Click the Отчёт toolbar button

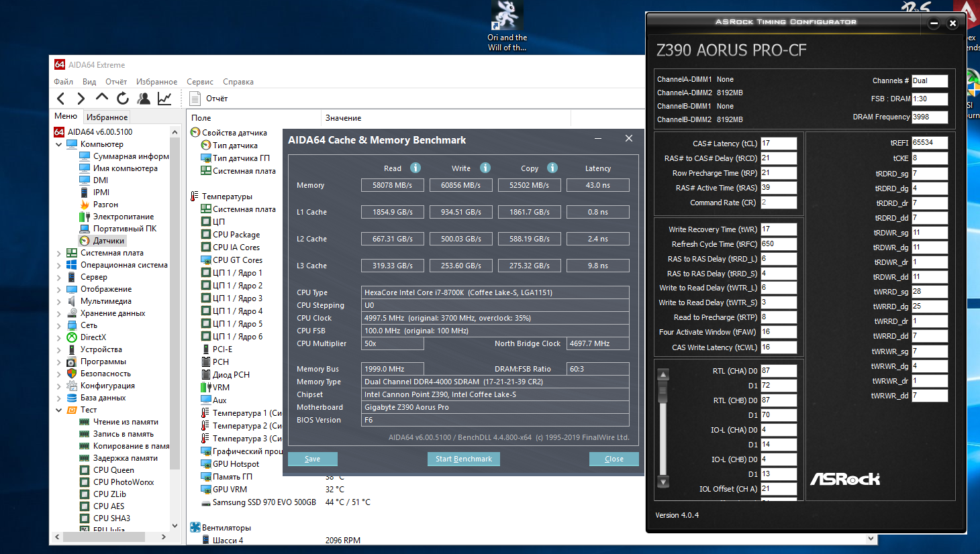(209, 99)
